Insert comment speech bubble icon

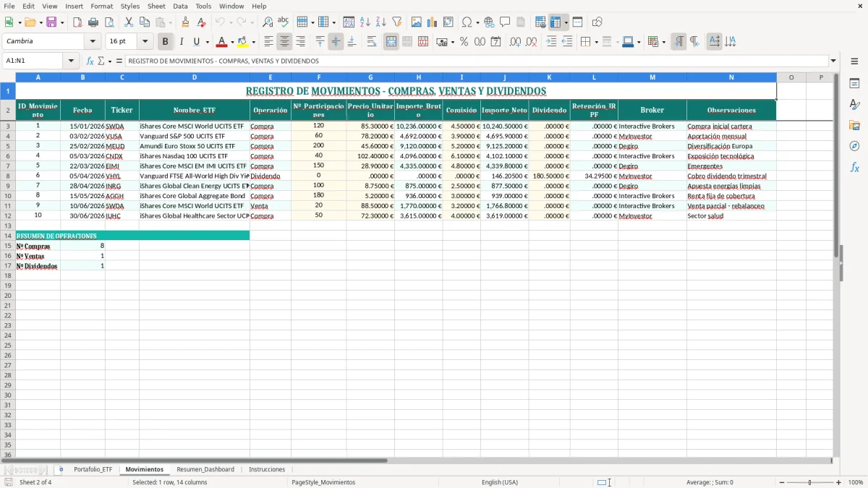pyautogui.click(x=505, y=22)
